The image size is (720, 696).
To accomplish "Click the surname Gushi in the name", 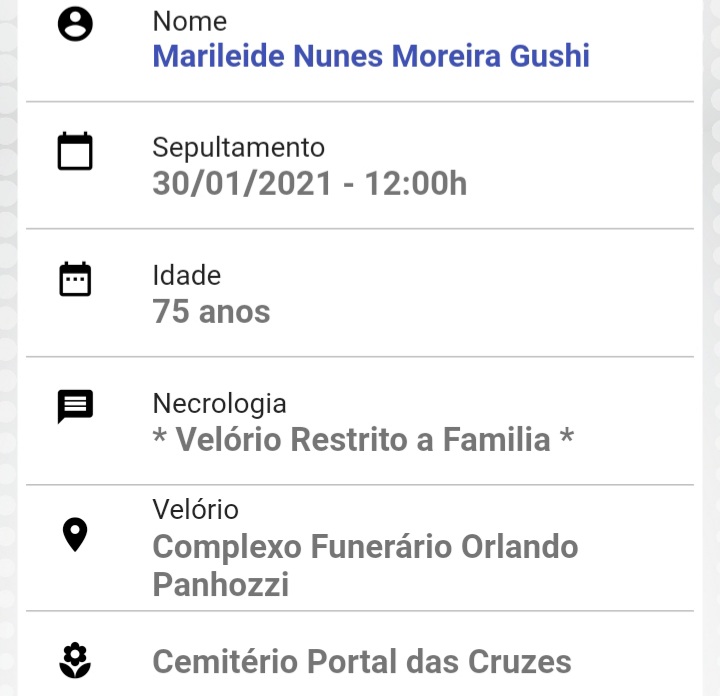I will pos(550,56).
